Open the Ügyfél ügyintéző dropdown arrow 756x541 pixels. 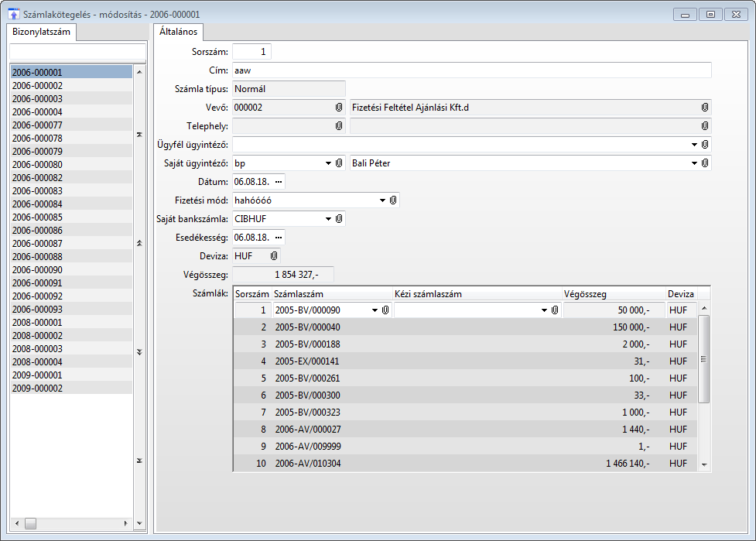click(x=694, y=145)
